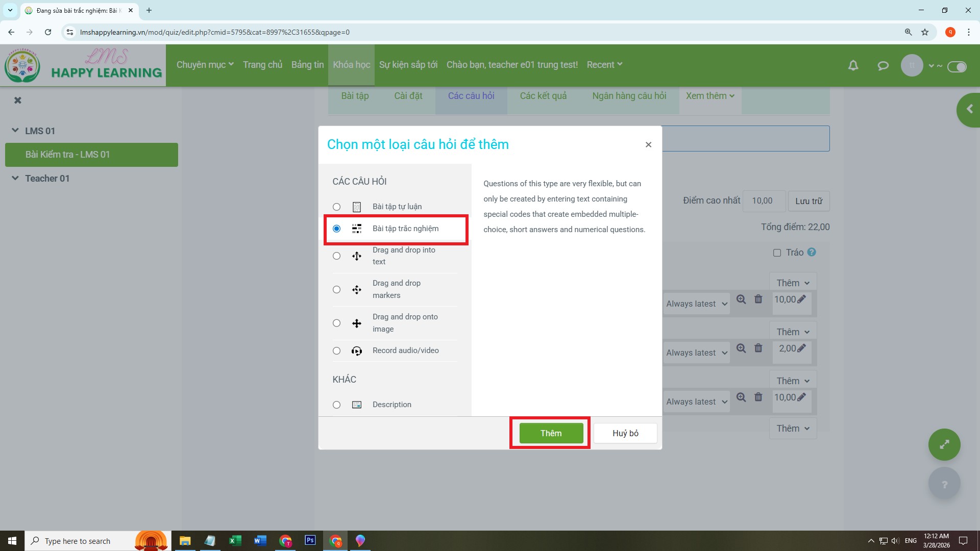Close left sidebar with X icon
The height and width of the screenshot is (551, 980).
[x=18, y=101]
